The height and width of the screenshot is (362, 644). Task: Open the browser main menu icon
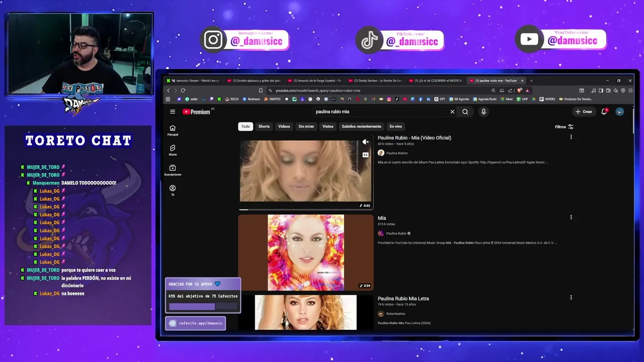630,90
